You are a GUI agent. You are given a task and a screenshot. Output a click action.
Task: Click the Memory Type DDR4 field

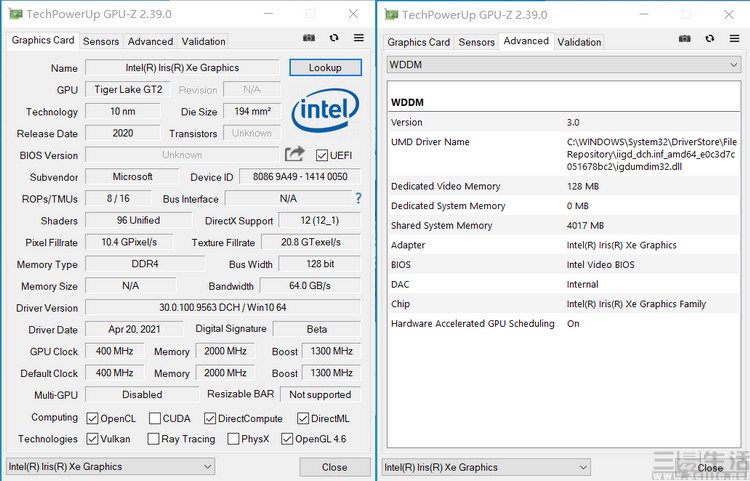[x=145, y=264]
